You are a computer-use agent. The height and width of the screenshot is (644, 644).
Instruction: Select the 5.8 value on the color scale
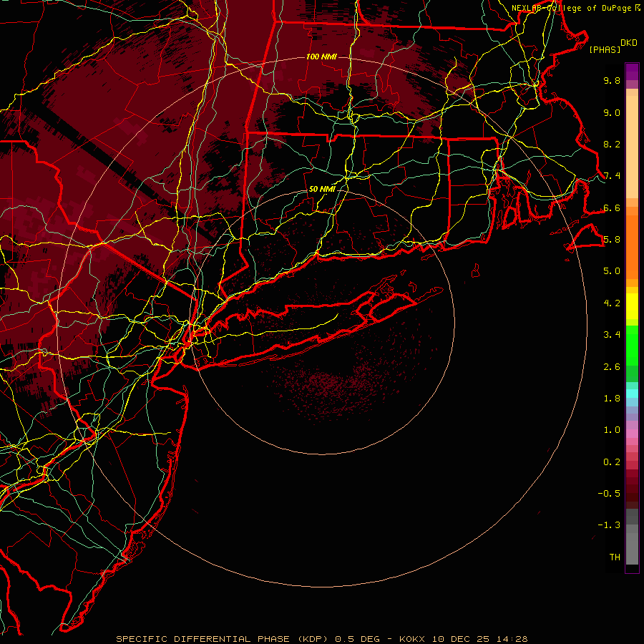[612, 240]
